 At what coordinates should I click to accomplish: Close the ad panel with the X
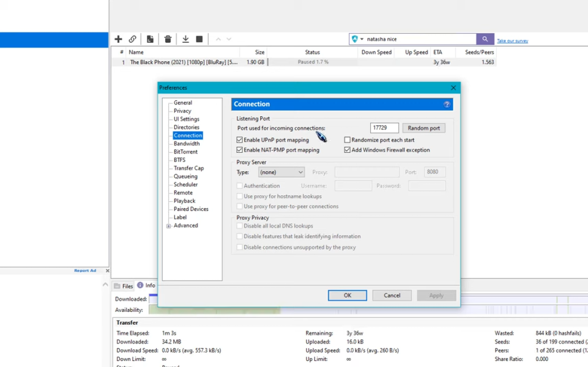click(x=108, y=270)
